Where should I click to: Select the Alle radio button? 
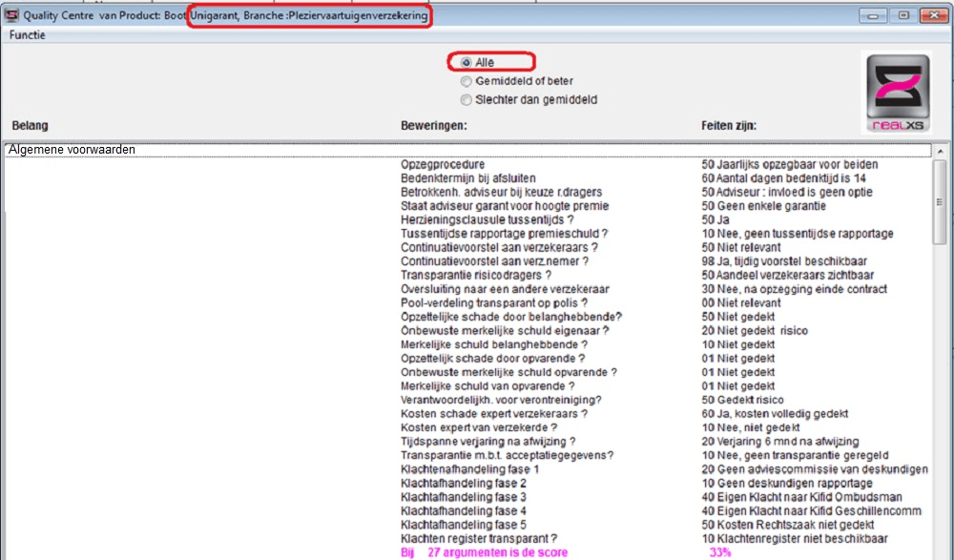click(467, 63)
